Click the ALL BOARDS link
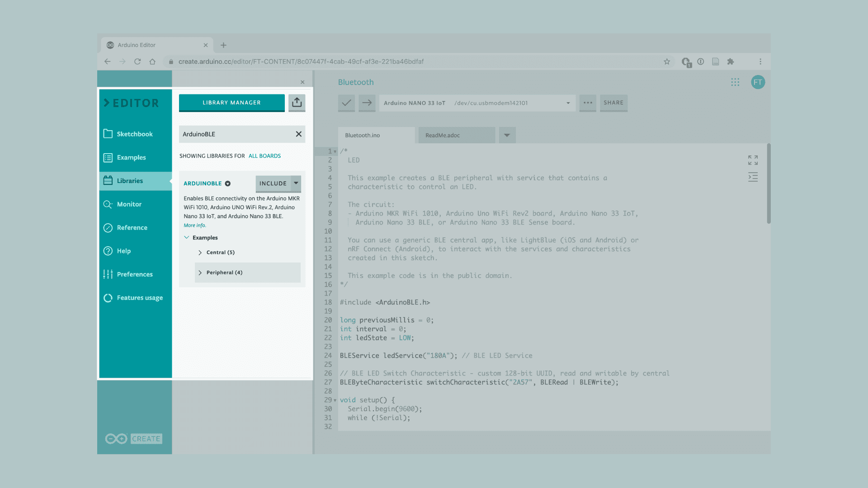This screenshot has height=488, width=868. 264,156
